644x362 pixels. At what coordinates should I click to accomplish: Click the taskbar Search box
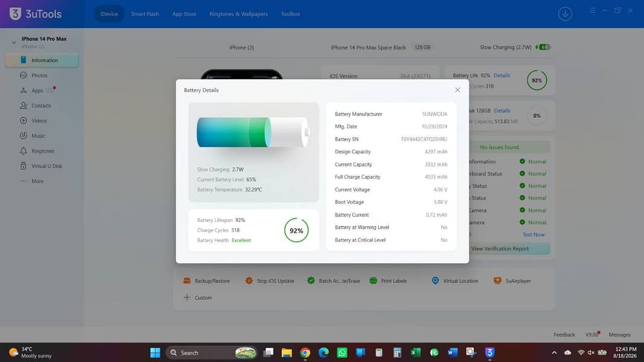point(211,352)
